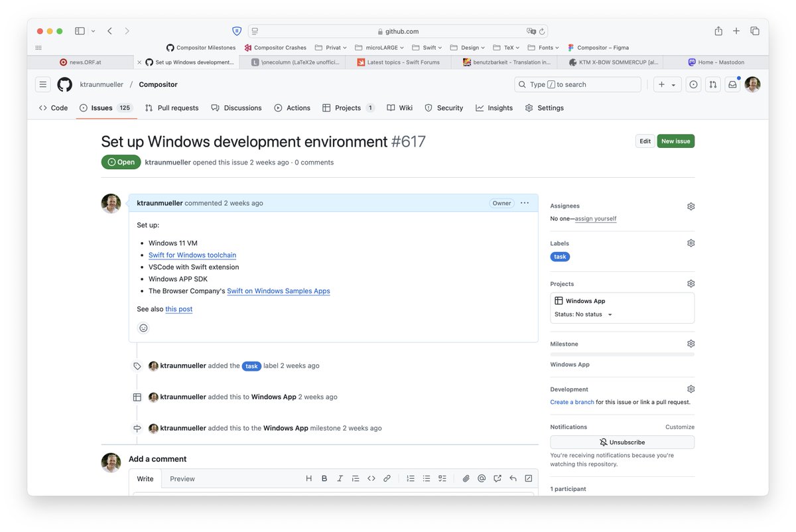This screenshot has width=796, height=532.
Task: Open a new Safari tab with plus
Action: coord(736,31)
